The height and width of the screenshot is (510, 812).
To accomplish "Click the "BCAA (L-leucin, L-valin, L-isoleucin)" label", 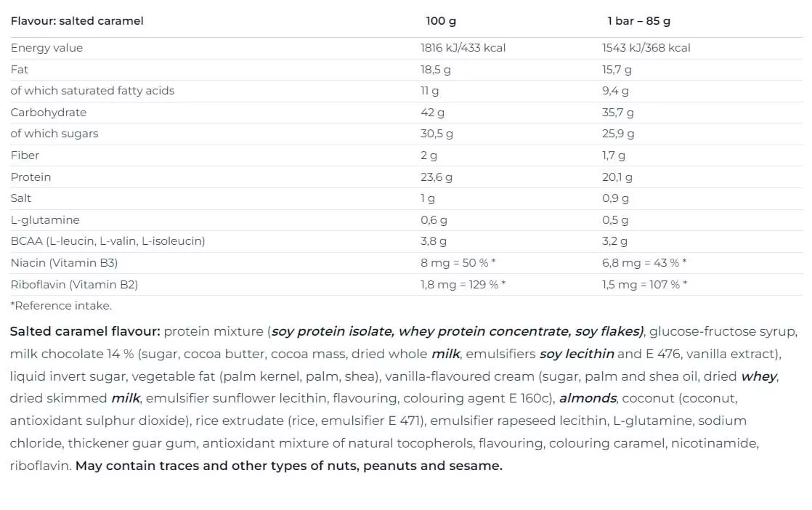I will point(107,241).
